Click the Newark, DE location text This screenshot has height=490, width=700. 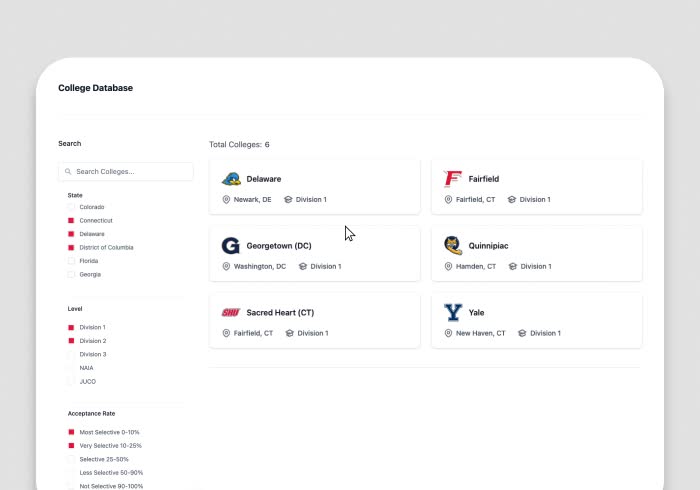click(x=253, y=199)
